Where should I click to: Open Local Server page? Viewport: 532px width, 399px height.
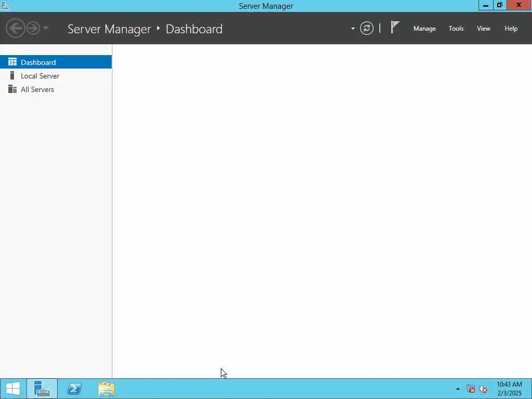pos(56,76)
